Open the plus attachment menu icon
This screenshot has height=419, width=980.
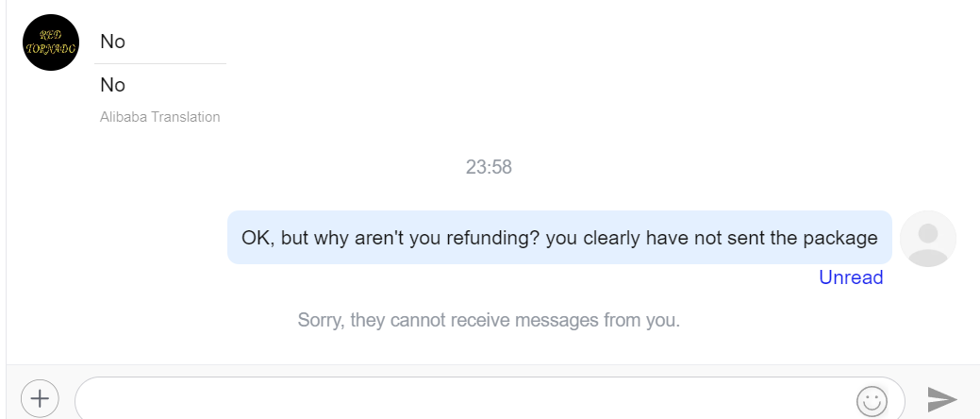40,398
